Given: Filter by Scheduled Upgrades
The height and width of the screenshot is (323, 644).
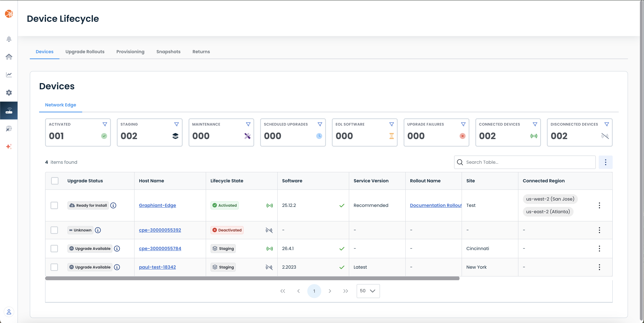Looking at the screenshot, I should (320, 124).
